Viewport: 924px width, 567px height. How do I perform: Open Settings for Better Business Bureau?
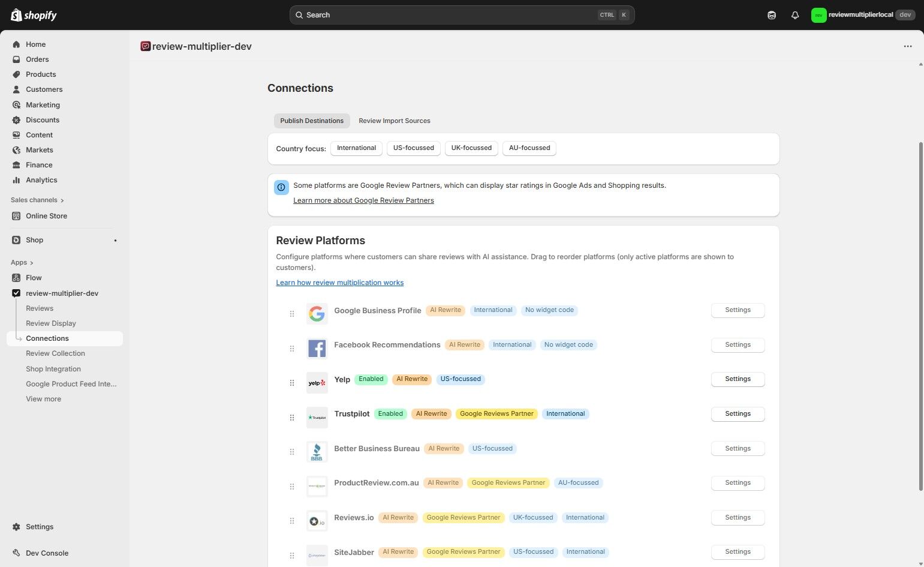[738, 449]
